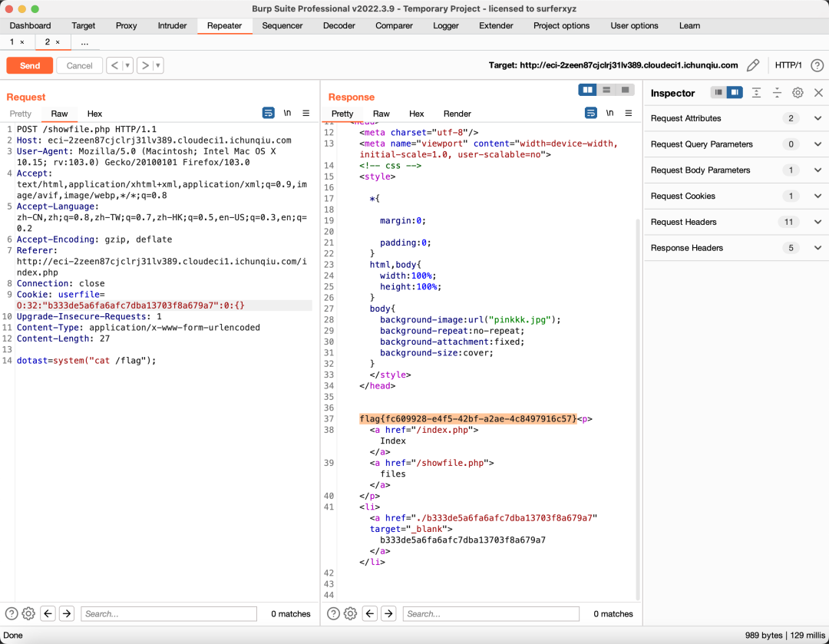Select side-by-side layout view icon
Image resolution: width=829 pixels, height=644 pixels.
(587, 90)
